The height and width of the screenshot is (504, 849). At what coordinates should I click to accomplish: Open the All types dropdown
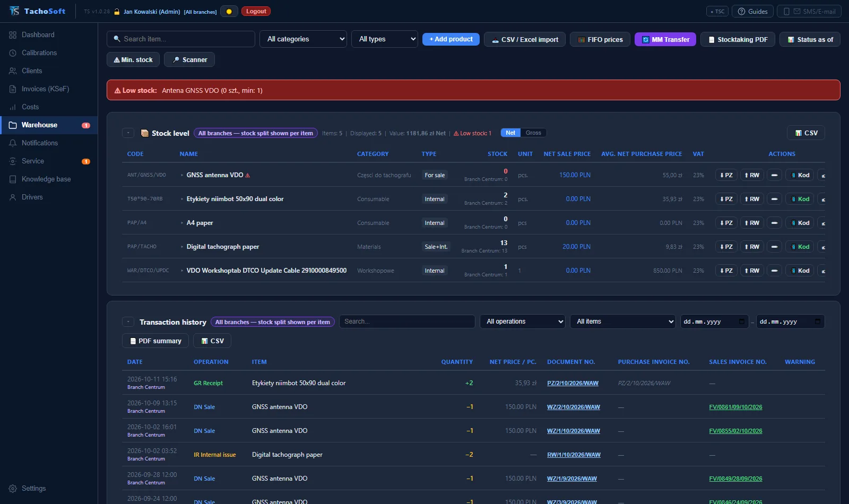click(x=385, y=39)
